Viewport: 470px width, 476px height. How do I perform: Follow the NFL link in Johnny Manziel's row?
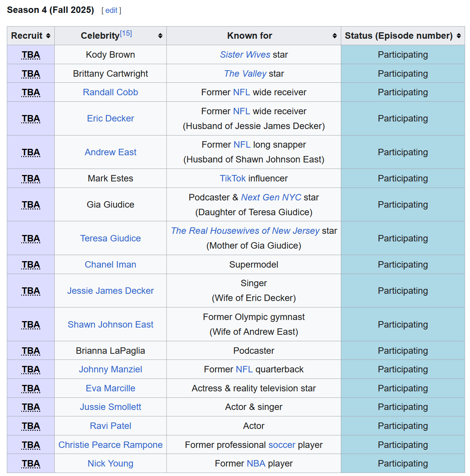244,369
